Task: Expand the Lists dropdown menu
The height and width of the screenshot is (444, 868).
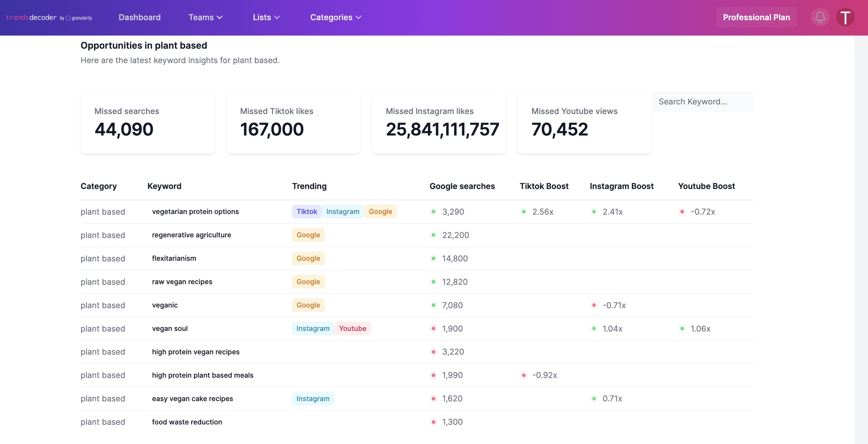Action: pyautogui.click(x=266, y=17)
